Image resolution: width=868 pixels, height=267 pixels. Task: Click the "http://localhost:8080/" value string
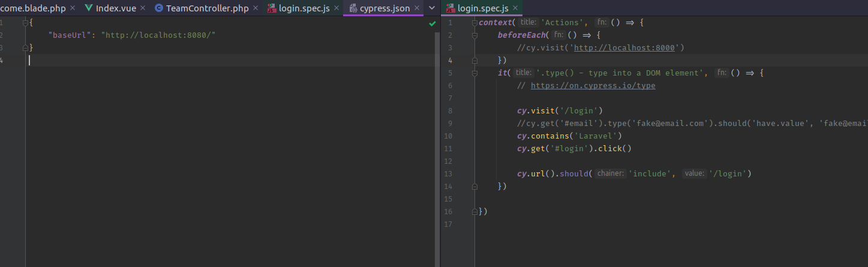click(x=158, y=35)
